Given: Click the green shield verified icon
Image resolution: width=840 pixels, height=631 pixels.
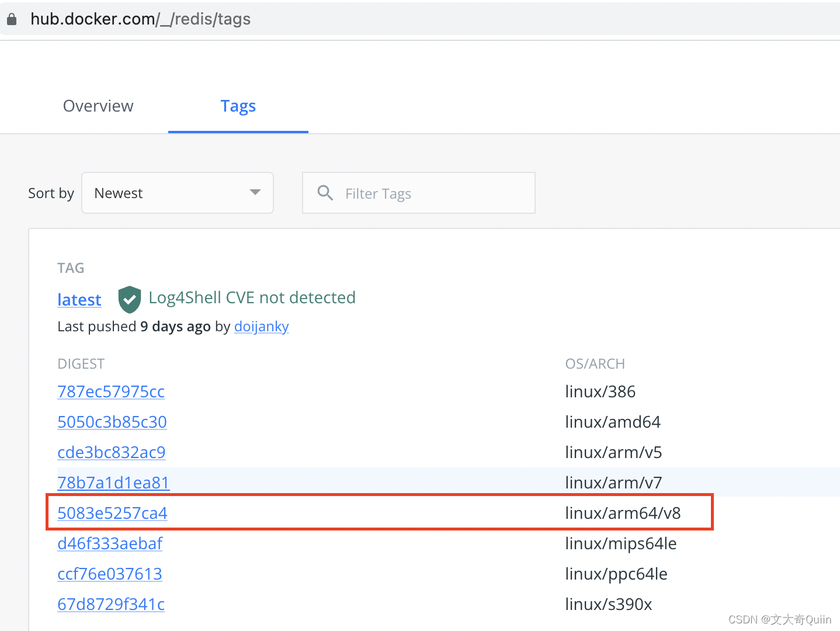Looking at the screenshot, I should pos(130,300).
